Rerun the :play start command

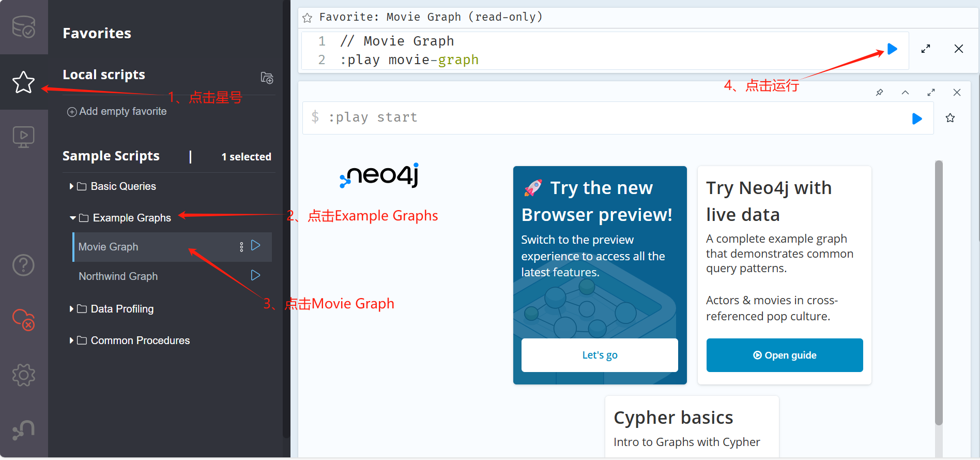[x=917, y=119]
